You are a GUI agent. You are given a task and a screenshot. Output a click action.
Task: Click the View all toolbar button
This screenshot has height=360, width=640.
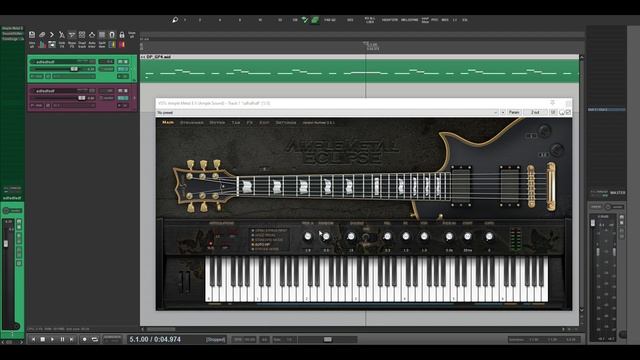pyautogui.click(x=32, y=44)
